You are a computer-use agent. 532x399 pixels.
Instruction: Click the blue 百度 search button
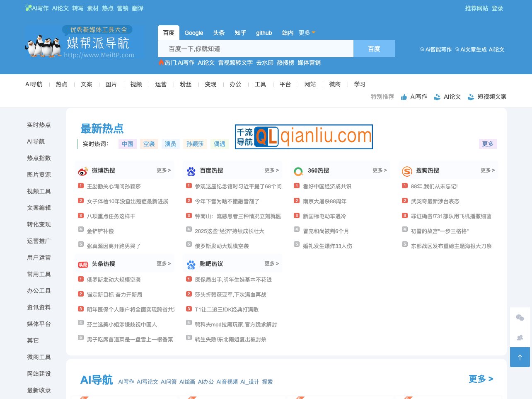click(x=374, y=49)
